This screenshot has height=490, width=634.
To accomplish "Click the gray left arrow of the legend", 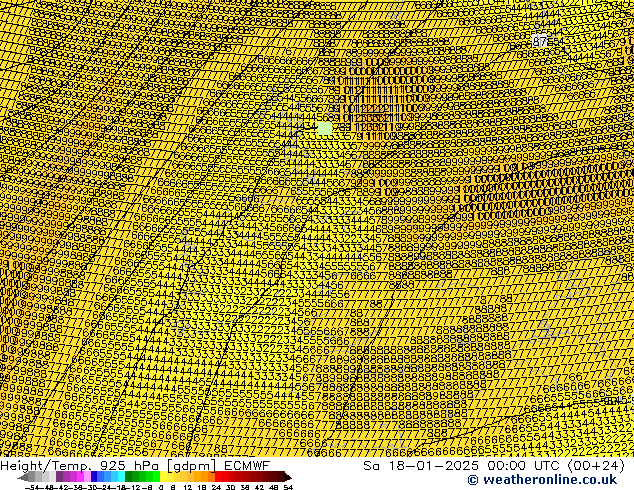I will point(23,477).
